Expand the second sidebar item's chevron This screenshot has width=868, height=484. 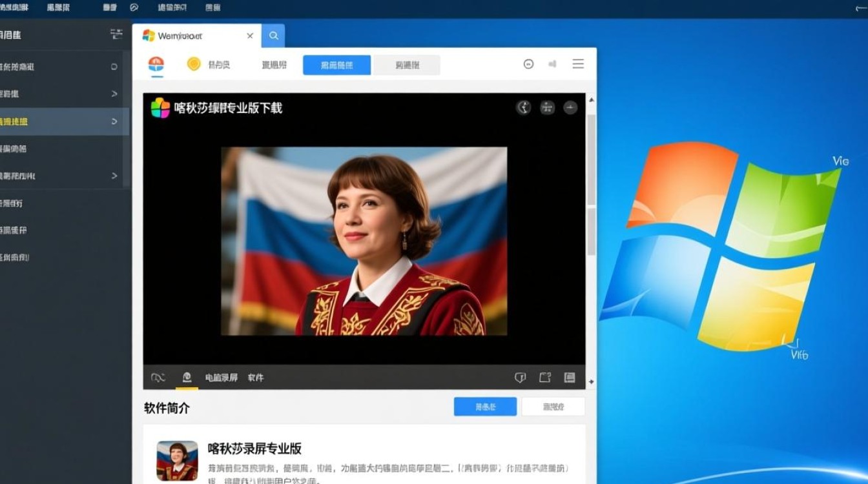pyautogui.click(x=114, y=94)
